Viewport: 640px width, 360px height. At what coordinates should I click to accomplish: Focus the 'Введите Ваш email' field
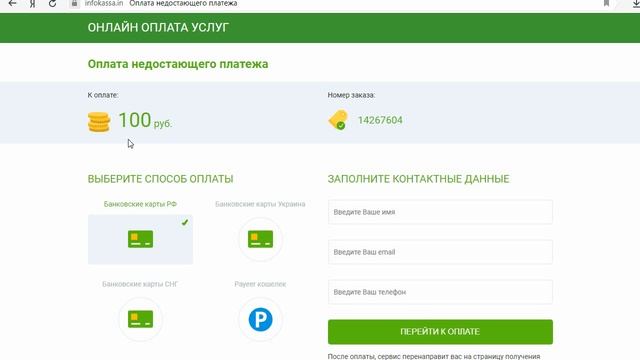440,252
